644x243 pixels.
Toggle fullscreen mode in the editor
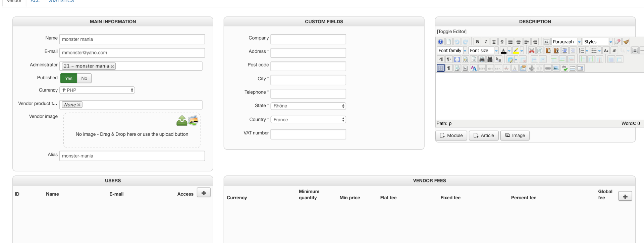click(457, 59)
